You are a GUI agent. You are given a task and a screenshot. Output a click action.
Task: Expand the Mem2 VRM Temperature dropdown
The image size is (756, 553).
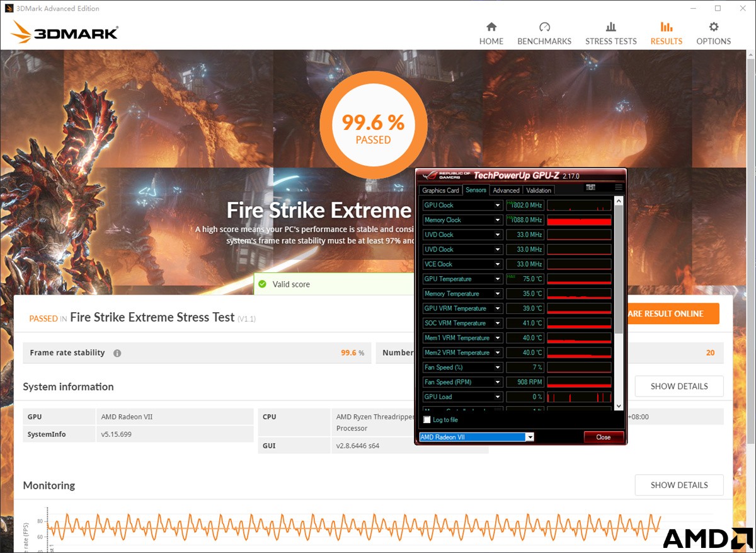[x=498, y=352]
